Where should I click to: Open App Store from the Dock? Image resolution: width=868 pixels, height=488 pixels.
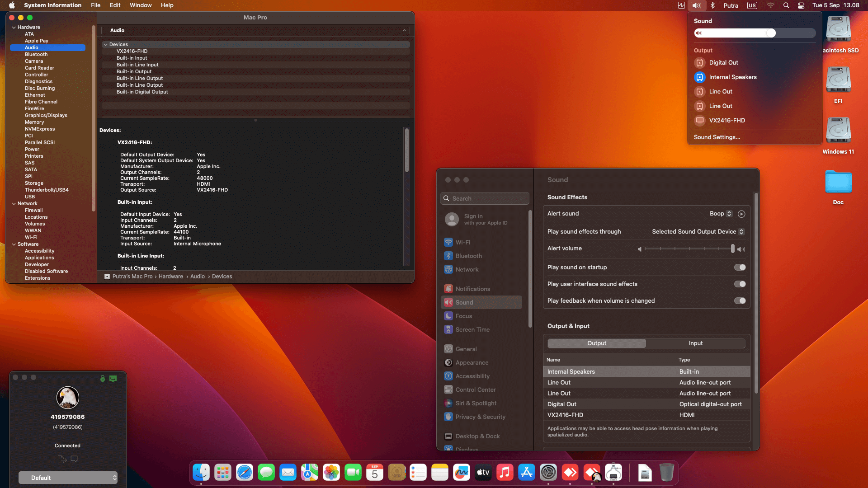tap(527, 473)
